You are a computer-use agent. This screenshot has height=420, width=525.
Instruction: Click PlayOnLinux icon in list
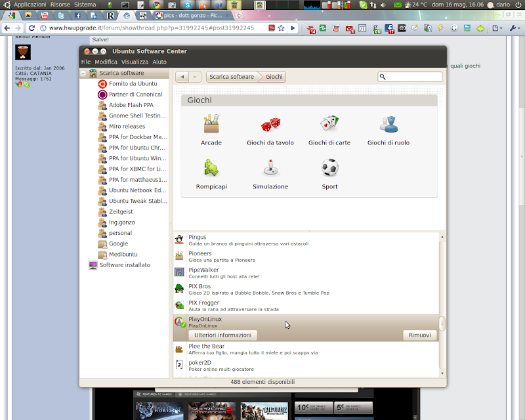(180, 322)
